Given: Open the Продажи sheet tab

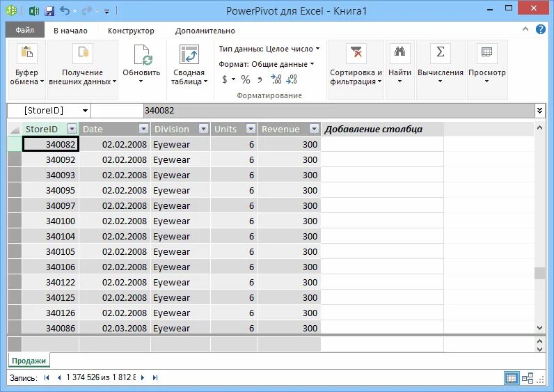Looking at the screenshot, I should (x=29, y=361).
